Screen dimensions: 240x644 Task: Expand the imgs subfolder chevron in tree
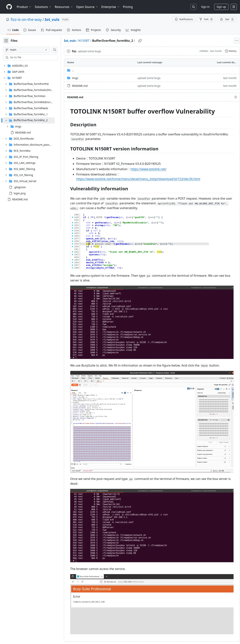[x=7, y=126]
